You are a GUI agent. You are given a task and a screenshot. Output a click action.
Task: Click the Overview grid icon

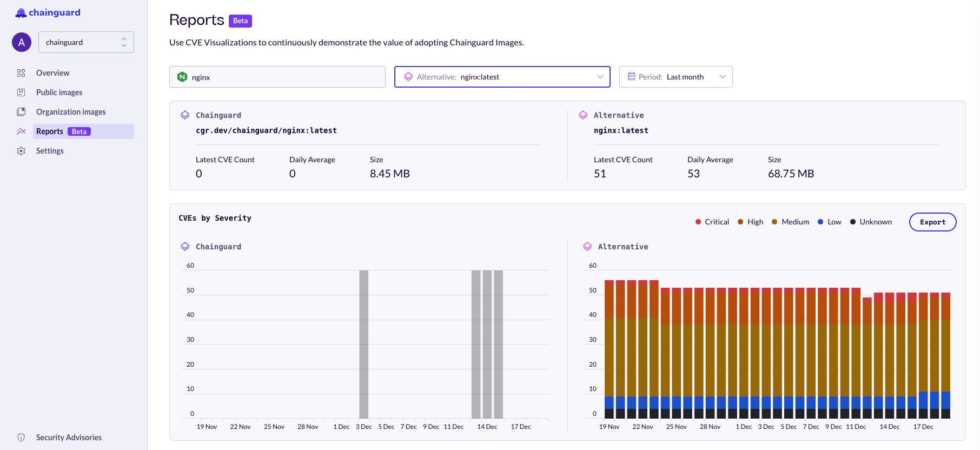pyautogui.click(x=21, y=73)
